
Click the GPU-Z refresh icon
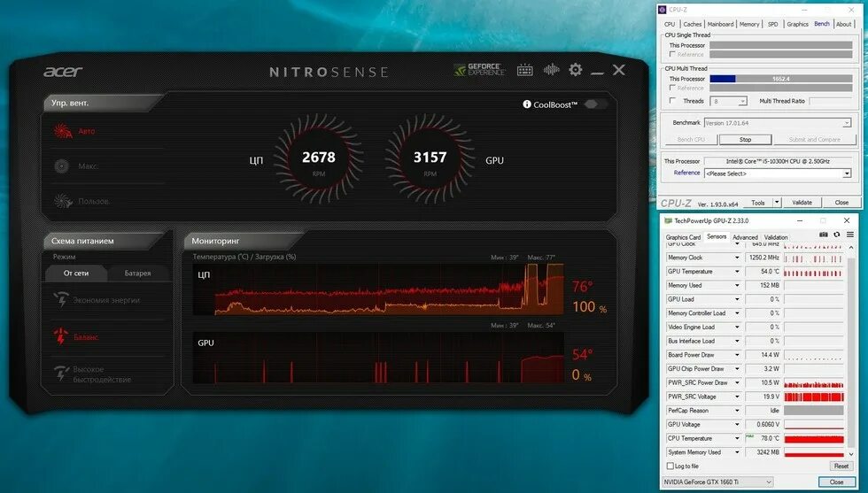tap(836, 235)
